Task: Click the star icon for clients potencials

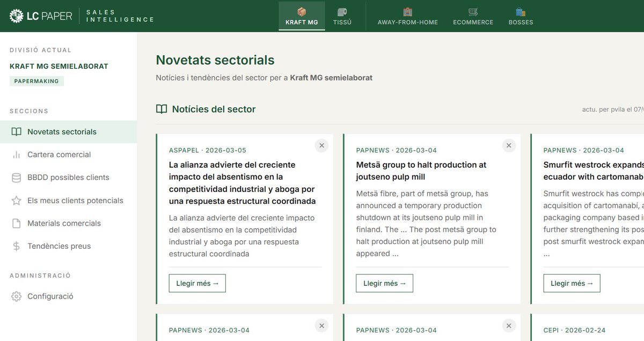Action: coord(17,201)
